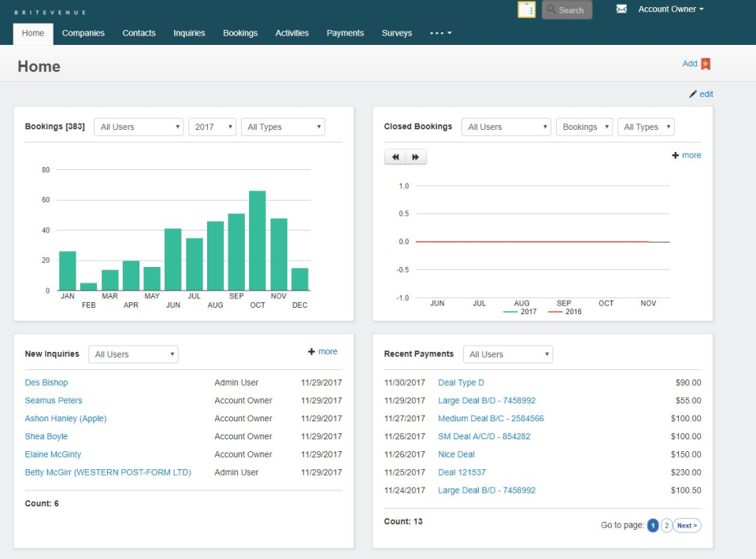Click the October bar in the Bookings chart
The height and width of the screenshot is (559, 756).
coord(257,237)
